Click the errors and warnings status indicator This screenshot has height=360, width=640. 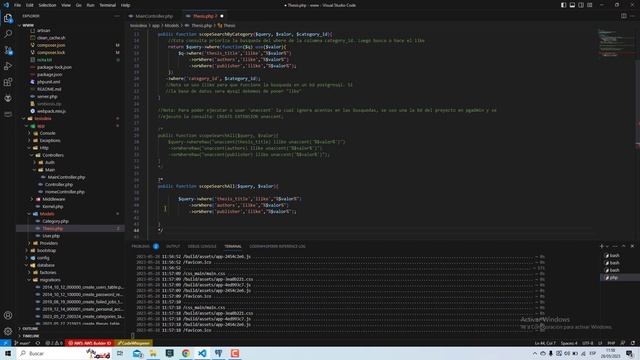(x=54, y=343)
